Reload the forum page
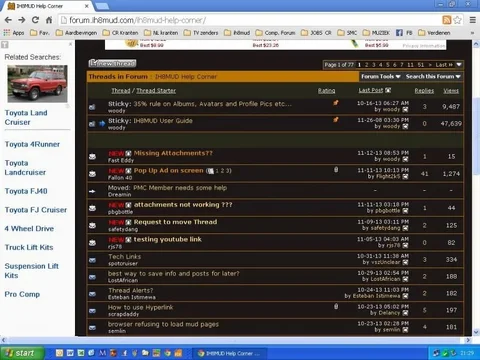 point(35,20)
